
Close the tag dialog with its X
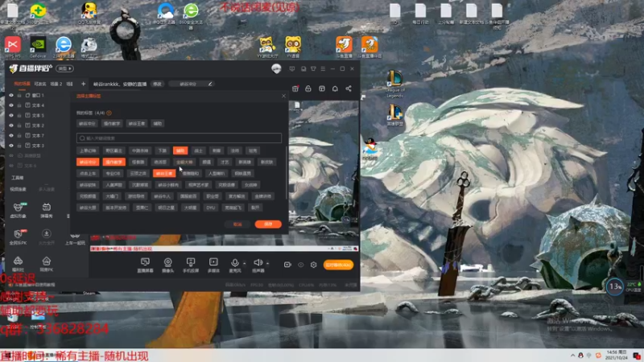[x=283, y=96]
